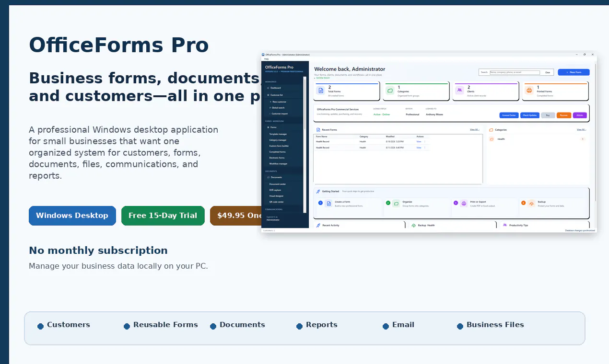Click the Recent Forms panel header icon
The height and width of the screenshot is (364, 609).
tap(318, 130)
